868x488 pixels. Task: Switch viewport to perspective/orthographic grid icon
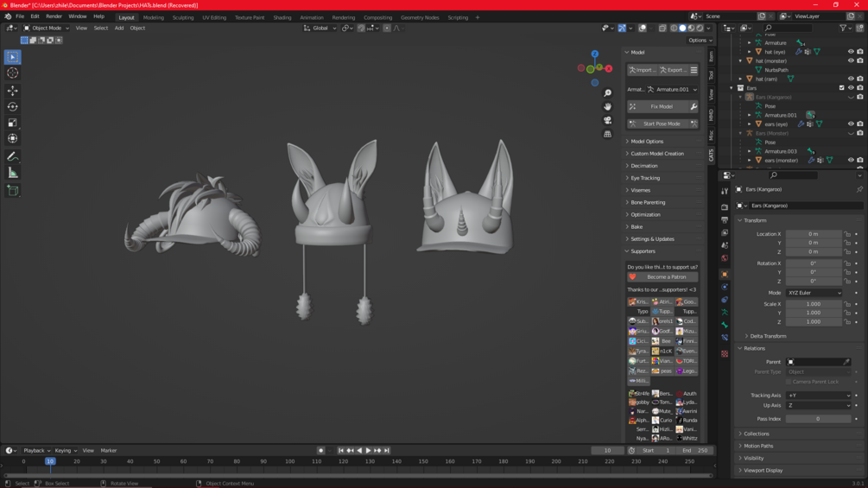click(x=607, y=134)
